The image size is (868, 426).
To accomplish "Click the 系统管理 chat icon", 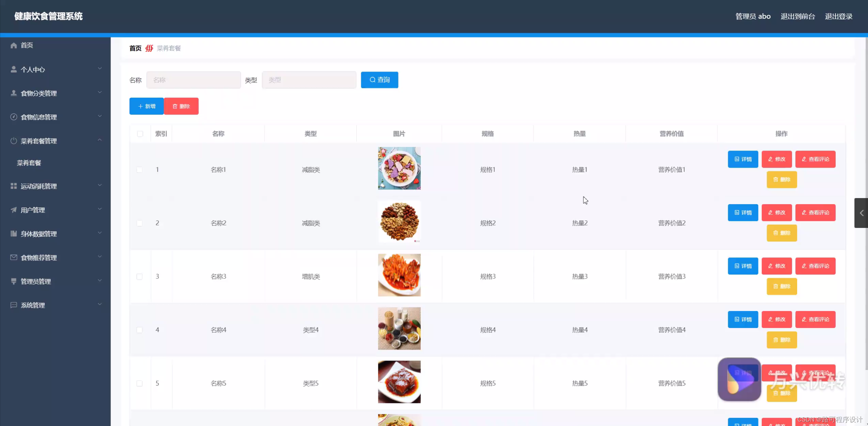I will [14, 305].
